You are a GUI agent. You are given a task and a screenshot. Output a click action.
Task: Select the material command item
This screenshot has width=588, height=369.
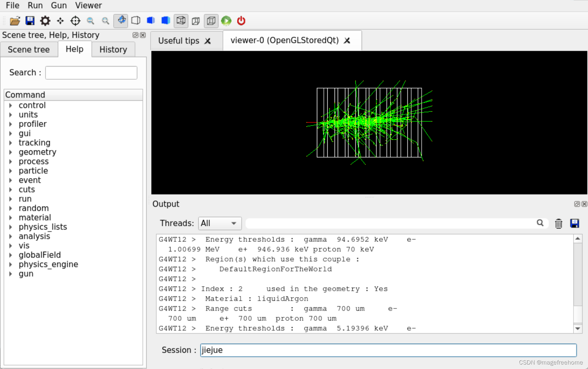[35, 218]
